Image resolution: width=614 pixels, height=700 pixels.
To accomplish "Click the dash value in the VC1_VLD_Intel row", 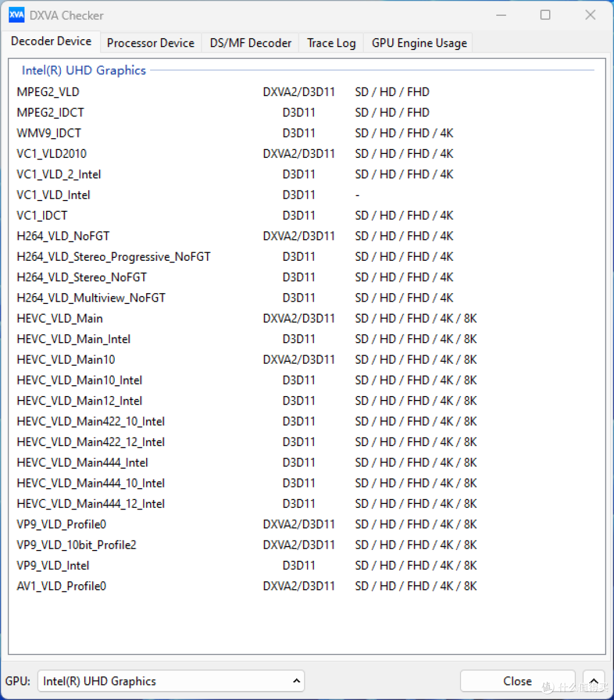I will [x=357, y=195].
